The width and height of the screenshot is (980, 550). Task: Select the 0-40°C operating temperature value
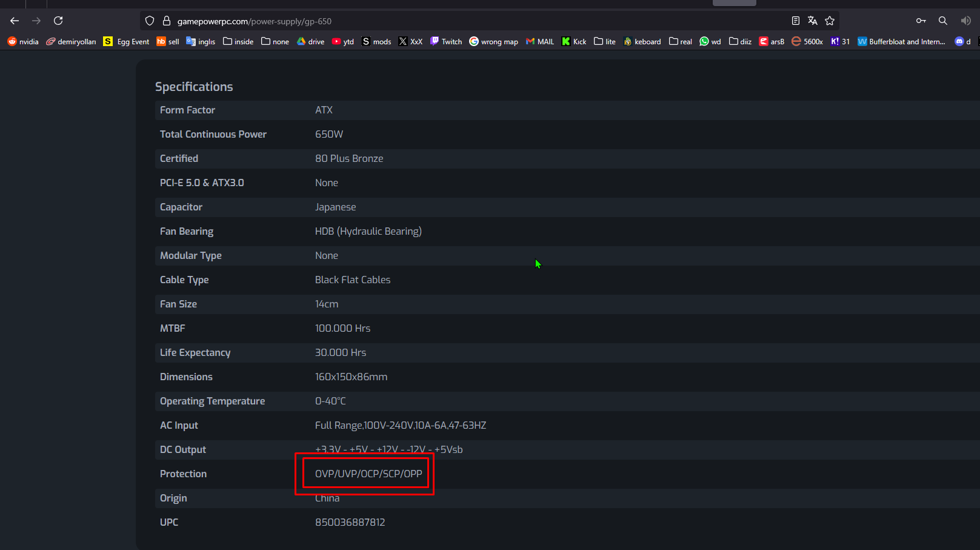click(x=330, y=401)
